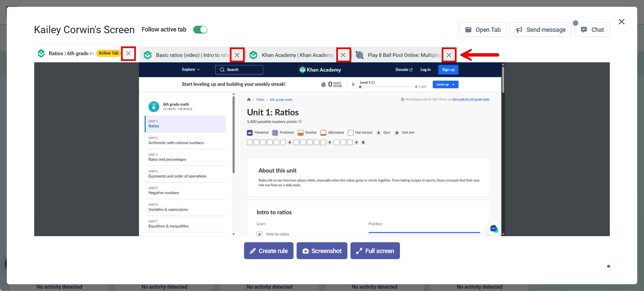Screen dimensions: 644x291
Task: Click the unit sidebar scrollbar
Action: pos(234,135)
